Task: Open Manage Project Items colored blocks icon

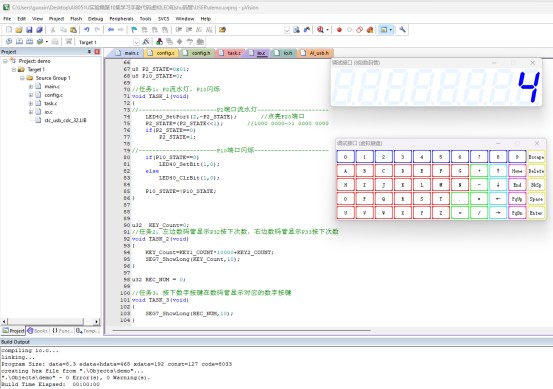Action: click(159, 42)
